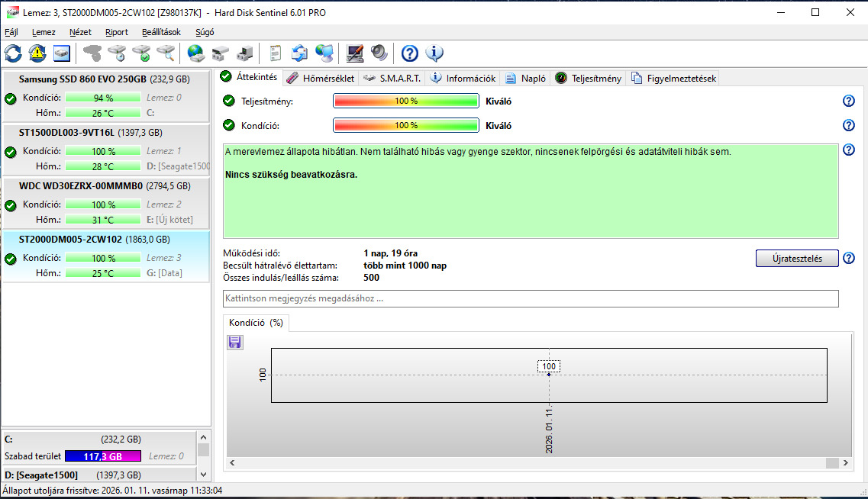
Task: Open the Figyelmeztetések tab
Action: point(674,79)
